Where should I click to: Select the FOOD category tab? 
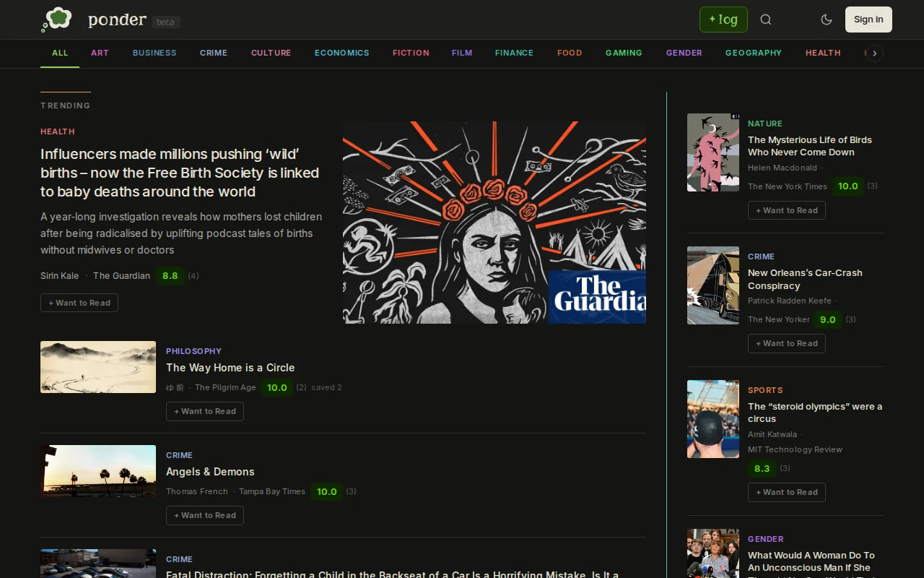pyautogui.click(x=570, y=53)
